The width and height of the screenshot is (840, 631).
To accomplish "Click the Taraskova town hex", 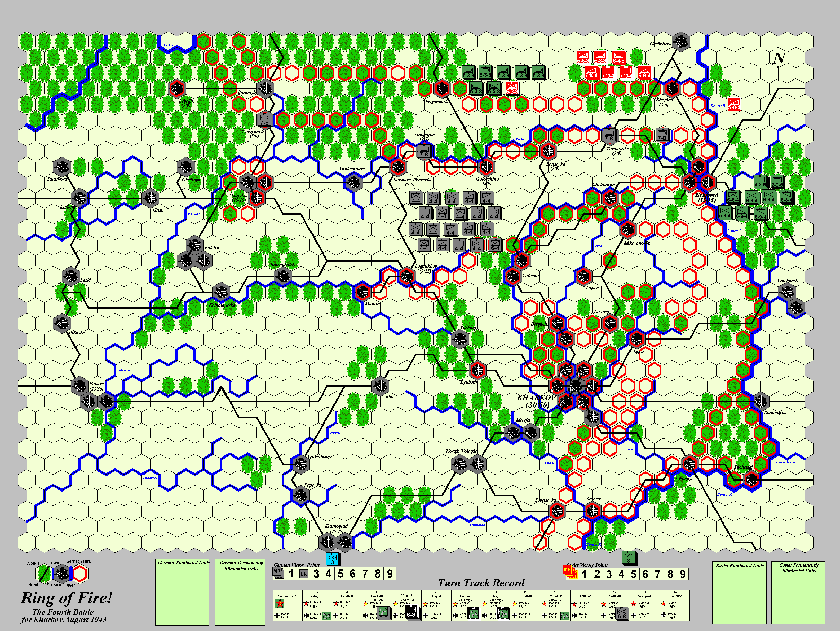I will (x=62, y=166).
